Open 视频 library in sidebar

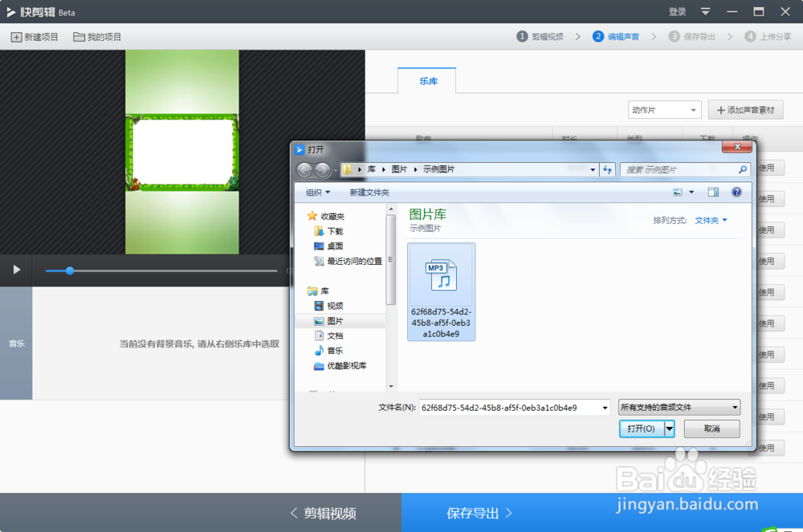click(x=328, y=306)
